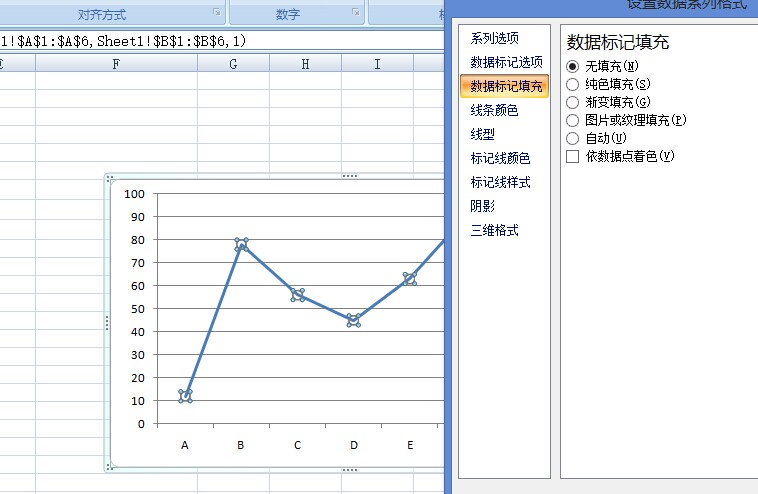Click the data marker at point E

point(409,279)
